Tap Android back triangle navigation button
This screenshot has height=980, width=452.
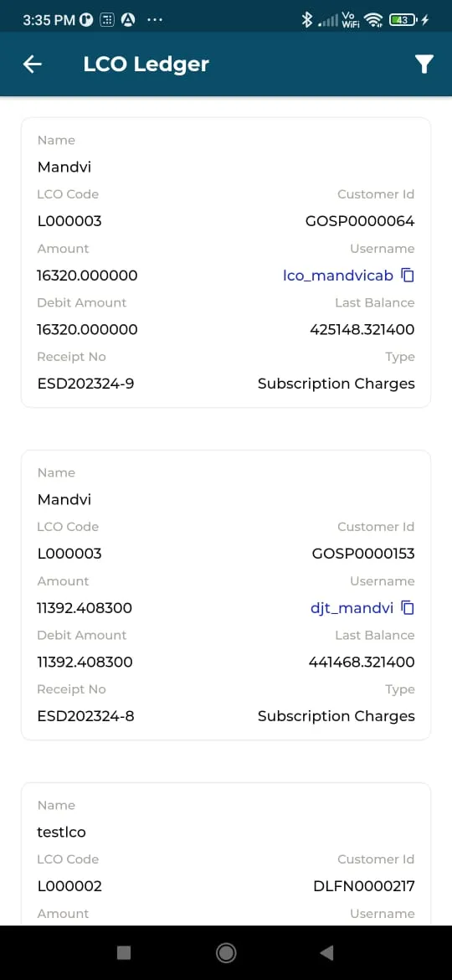(x=326, y=952)
